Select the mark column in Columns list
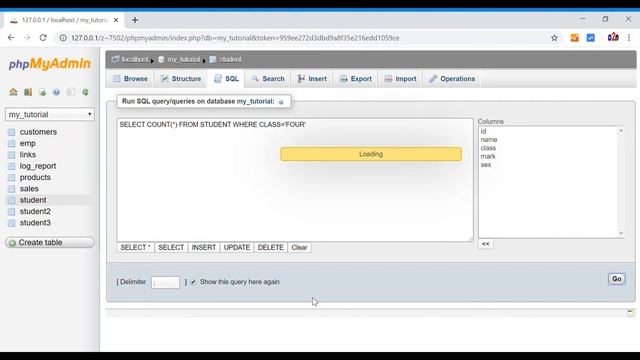 pyautogui.click(x=488, y=156)
